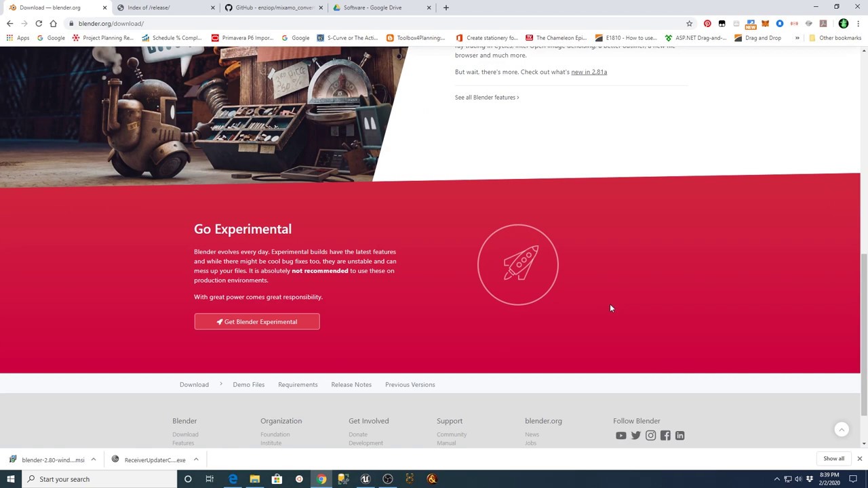The image size is (868, 488).
Task: Click the PDF extension icon in toolbar
Action: pyautogui.click(x=823, y=23)
